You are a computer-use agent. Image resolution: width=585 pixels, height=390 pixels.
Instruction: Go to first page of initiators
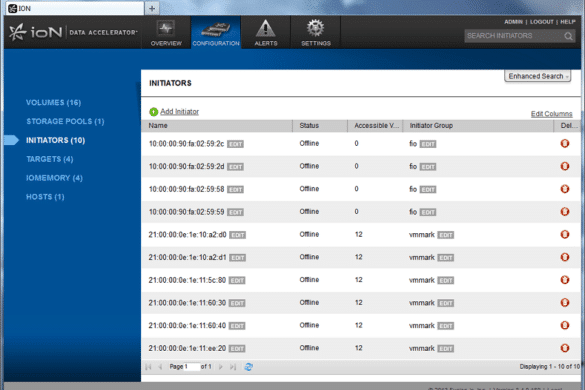148,367
